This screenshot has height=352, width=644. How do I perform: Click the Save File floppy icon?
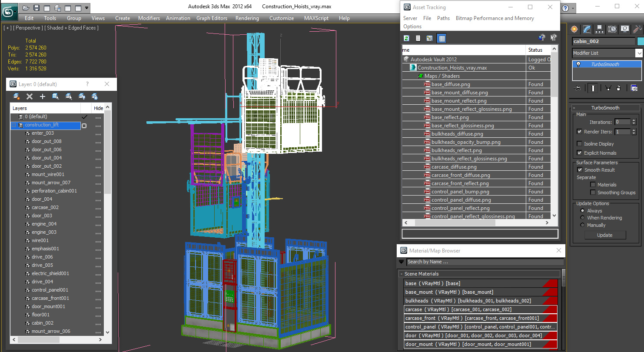[x=37, y=8]
